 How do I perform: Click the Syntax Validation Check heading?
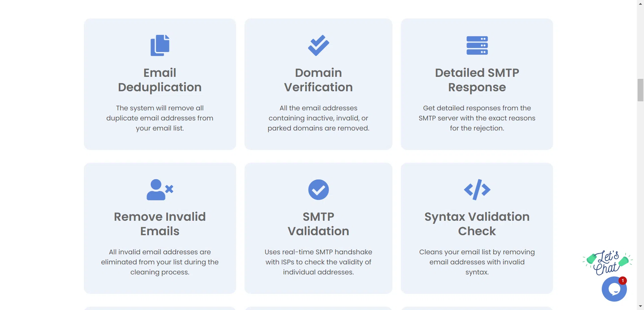point(477,224)
